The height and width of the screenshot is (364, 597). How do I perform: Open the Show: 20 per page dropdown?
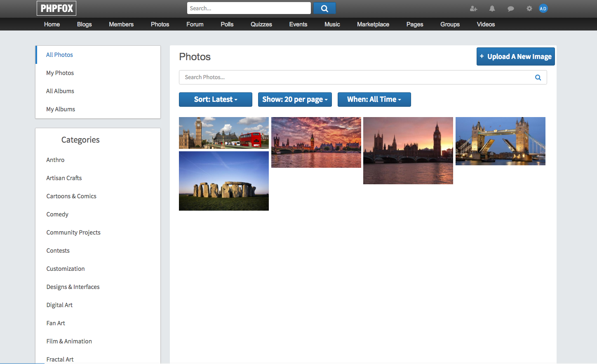point(295,99)
